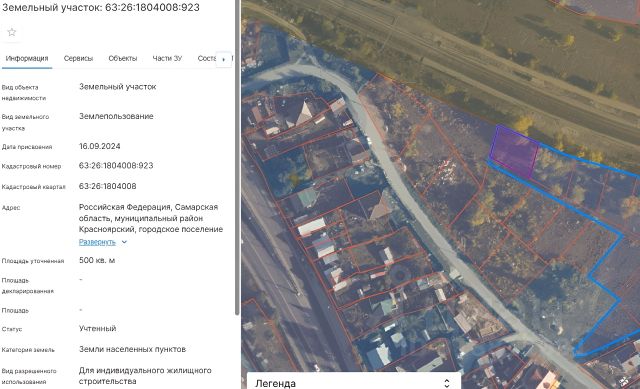
Task: Open the Информация tab
Action: pyautogui.click(x=27, y=58)
